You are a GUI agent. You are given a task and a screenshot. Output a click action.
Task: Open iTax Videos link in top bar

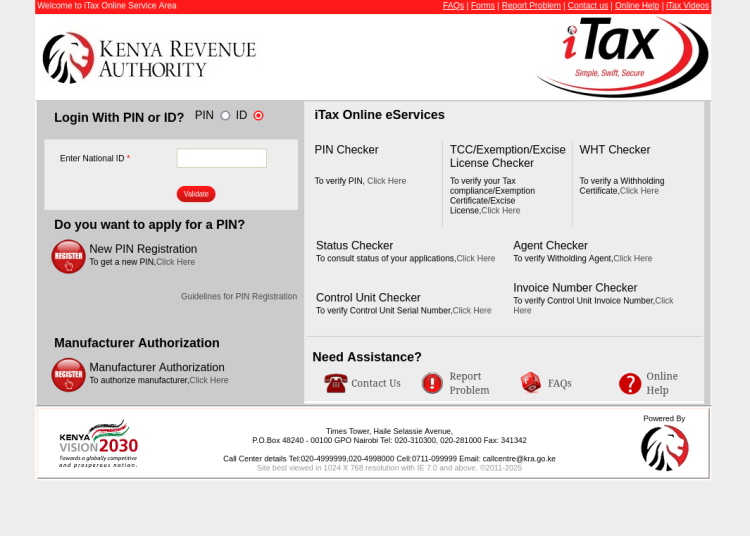click(687, 6)
